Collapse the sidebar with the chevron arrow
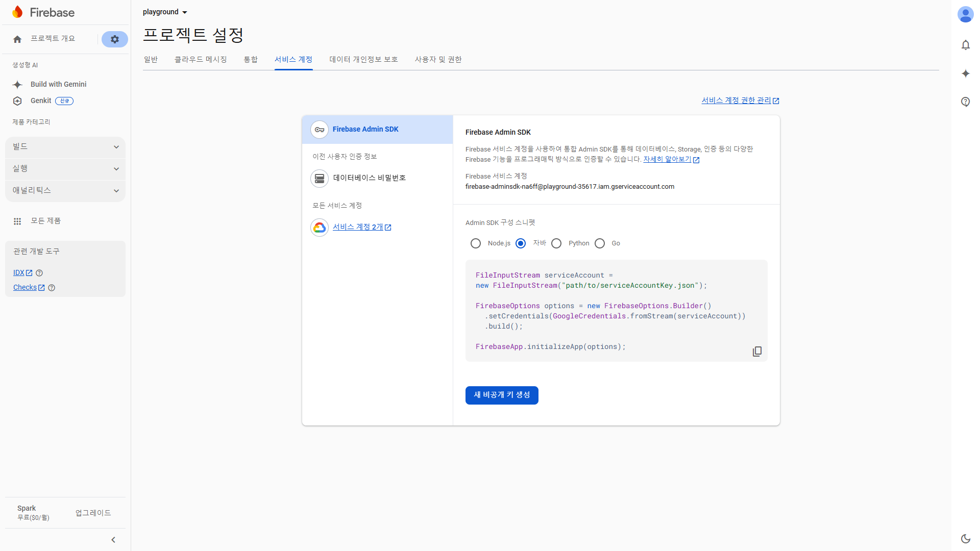The width and height of the screenshot is (980, 551). [x=113, y=540]
